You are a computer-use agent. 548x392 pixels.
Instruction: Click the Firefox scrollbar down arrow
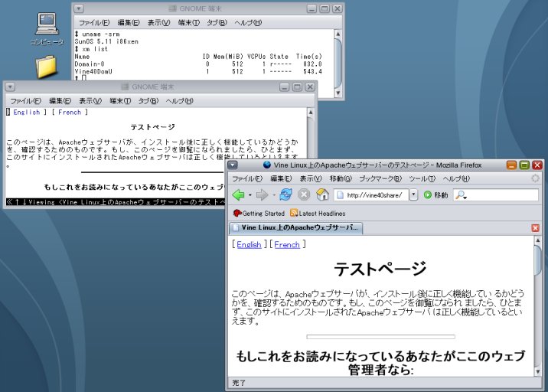pos(537,371)
